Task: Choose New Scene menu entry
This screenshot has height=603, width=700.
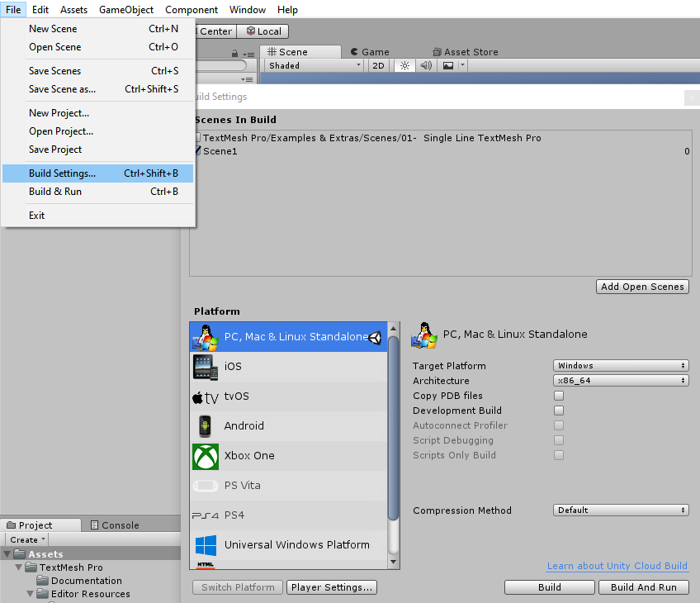Action: pyautogui.click(x=97, y=29)
